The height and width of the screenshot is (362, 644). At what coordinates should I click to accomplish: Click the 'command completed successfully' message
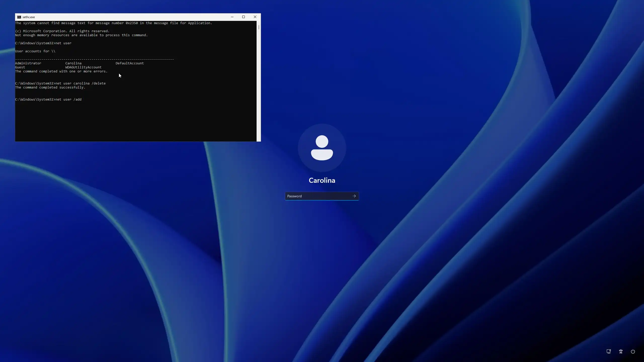(50, 87)
